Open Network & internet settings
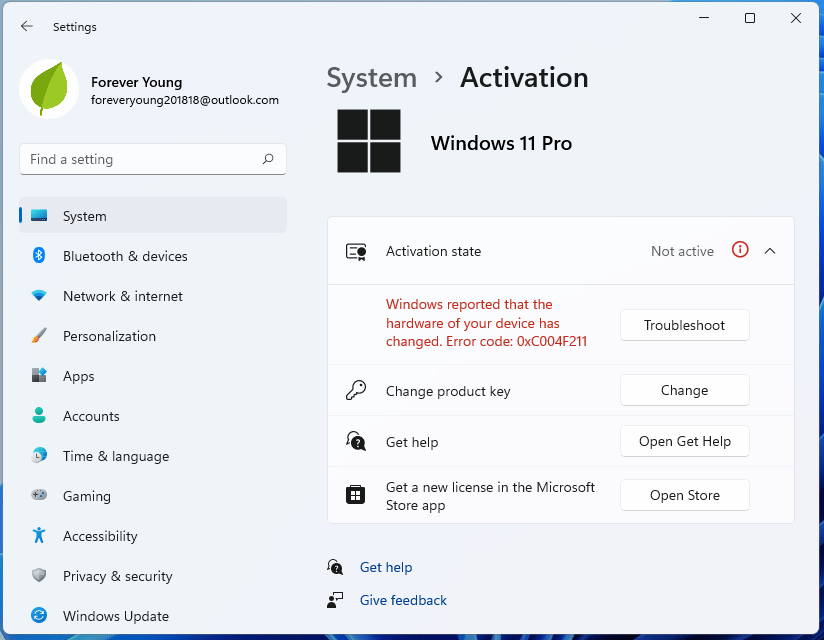The width and height of the screenshot is (824, 640). coord(153,296)
